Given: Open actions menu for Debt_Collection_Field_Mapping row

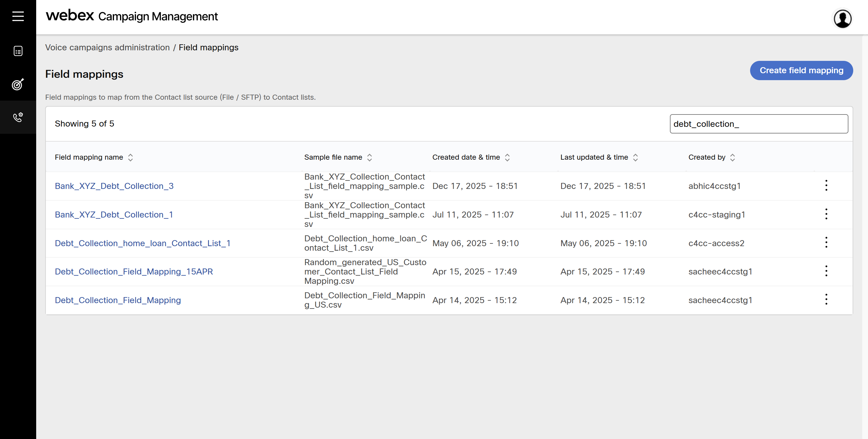Looking at the screenshot, I should (826, 299).
